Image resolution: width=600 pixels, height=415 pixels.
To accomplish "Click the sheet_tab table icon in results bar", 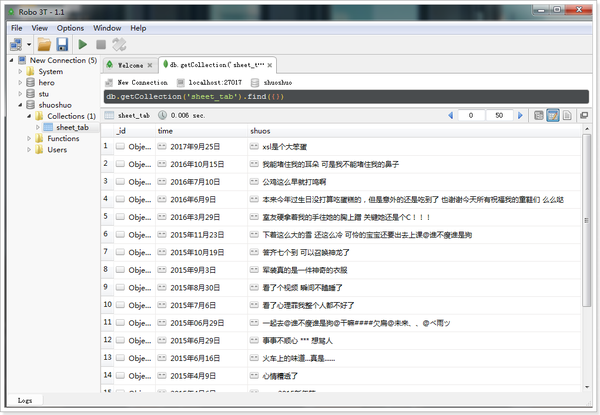I will click(x=109, y=115).
